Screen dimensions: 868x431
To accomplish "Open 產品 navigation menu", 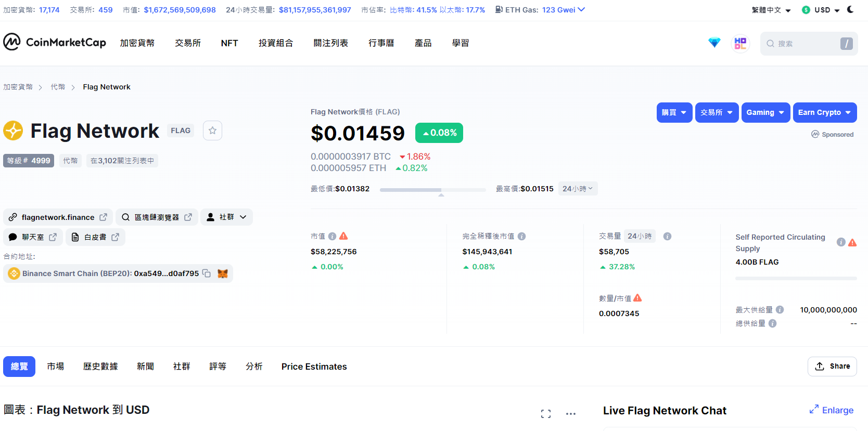I will [423, 43].
